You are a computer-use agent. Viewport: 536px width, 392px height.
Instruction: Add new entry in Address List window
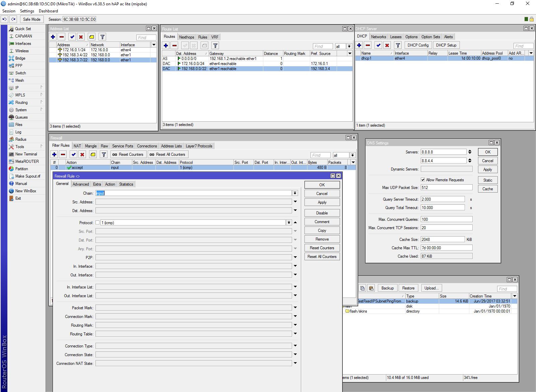coord(53,37)
